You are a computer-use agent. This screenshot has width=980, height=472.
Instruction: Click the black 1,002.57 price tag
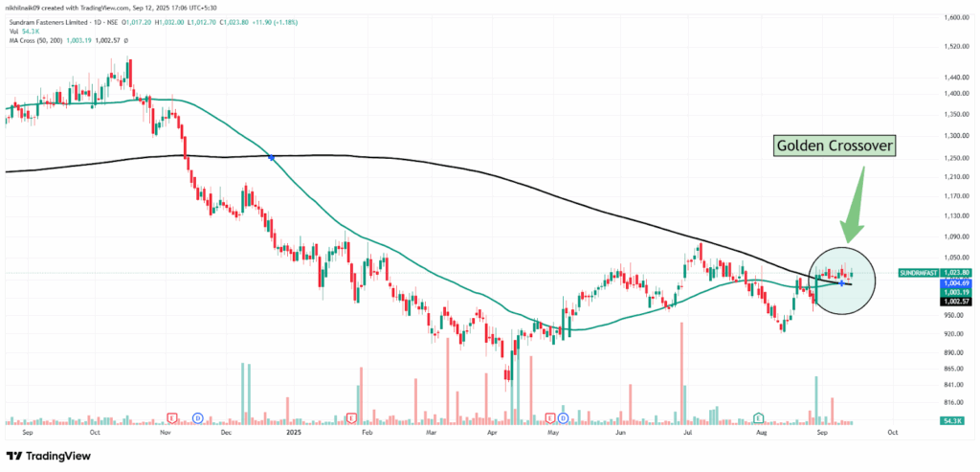[958, 302]
